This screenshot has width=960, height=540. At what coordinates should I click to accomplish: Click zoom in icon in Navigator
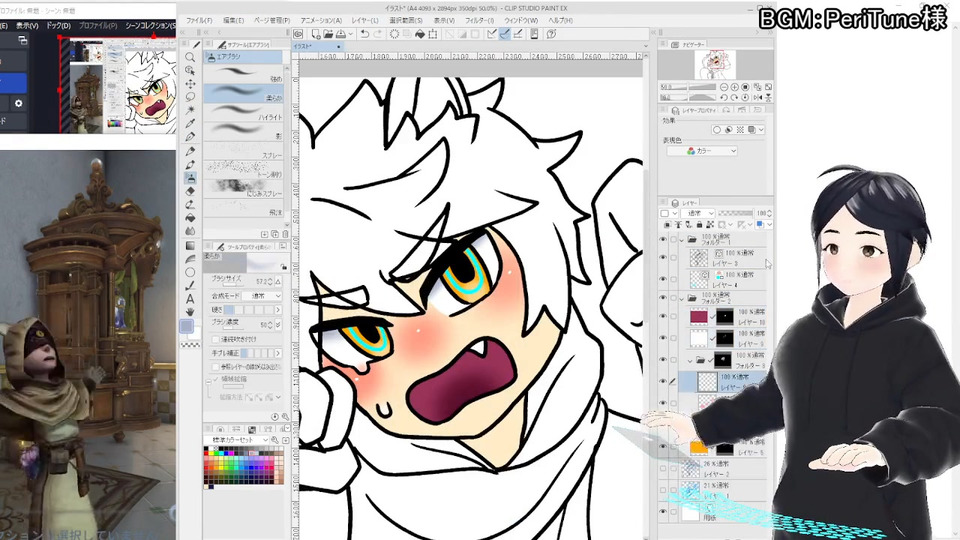[735, 88]
